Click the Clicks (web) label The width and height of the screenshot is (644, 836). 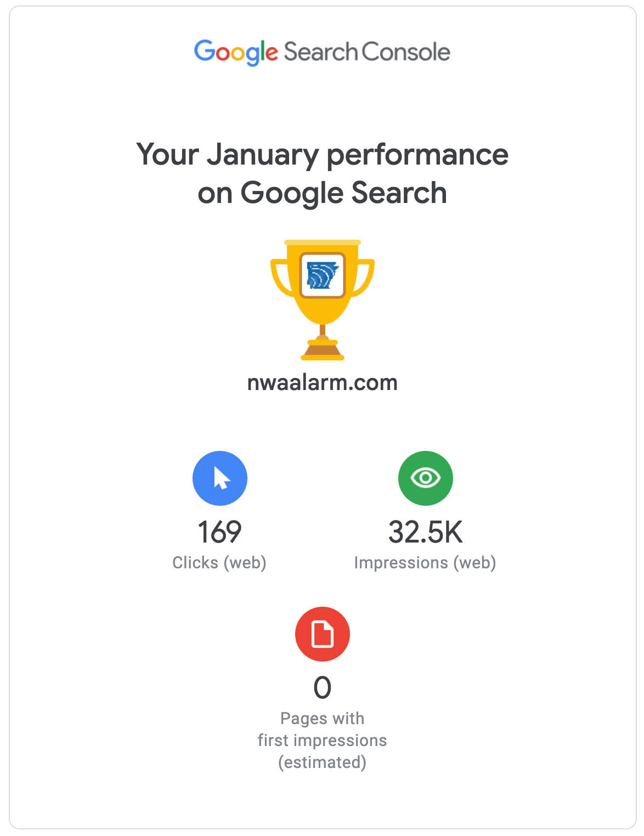219,563
